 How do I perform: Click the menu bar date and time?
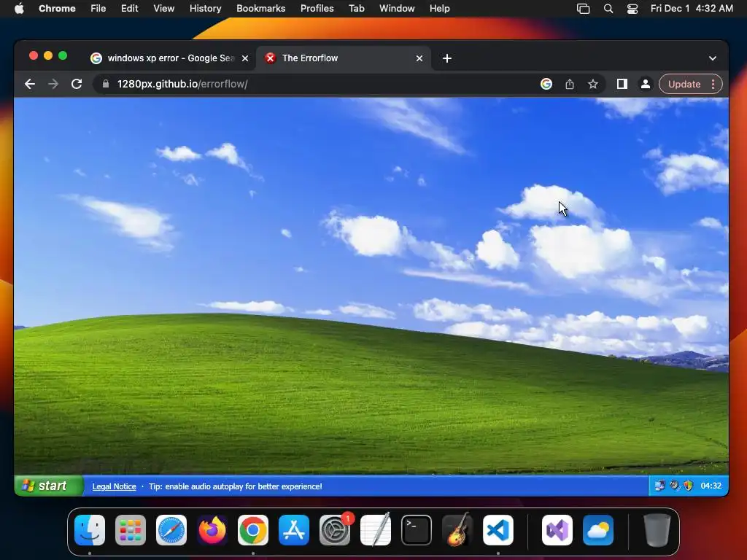[x=692, y=8]
